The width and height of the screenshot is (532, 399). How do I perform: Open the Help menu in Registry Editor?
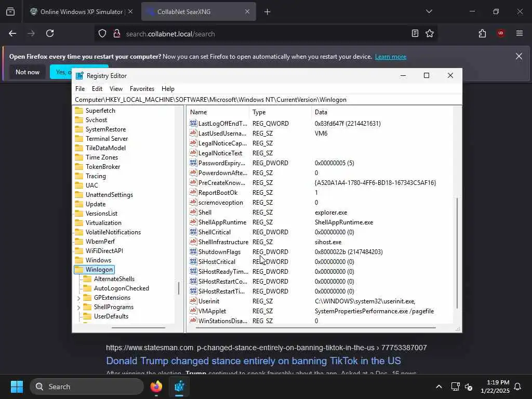point(168,88)
